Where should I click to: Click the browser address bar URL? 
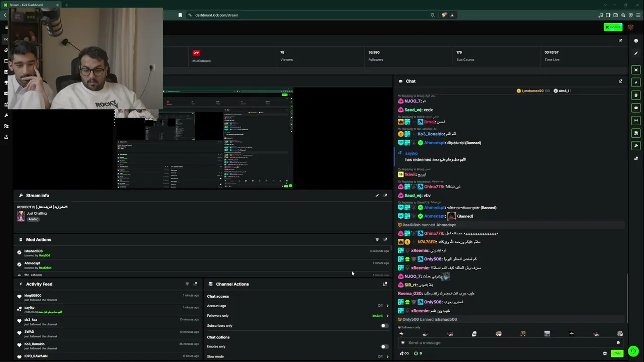217,15
